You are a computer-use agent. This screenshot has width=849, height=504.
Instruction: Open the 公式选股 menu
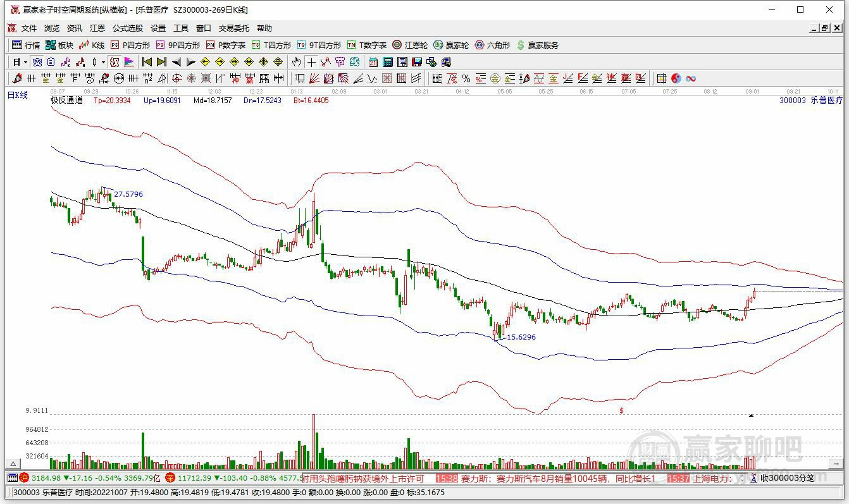pyautogui.click(x=128, y=28)
